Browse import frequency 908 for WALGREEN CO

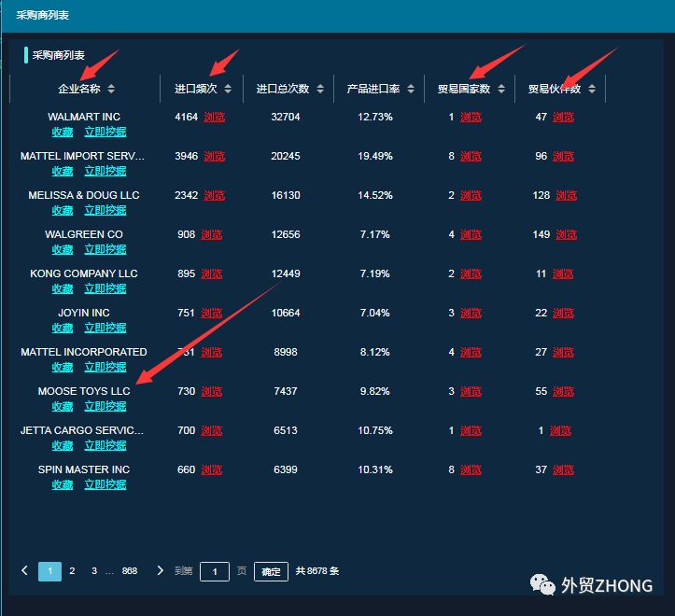(x=212, y=234)
